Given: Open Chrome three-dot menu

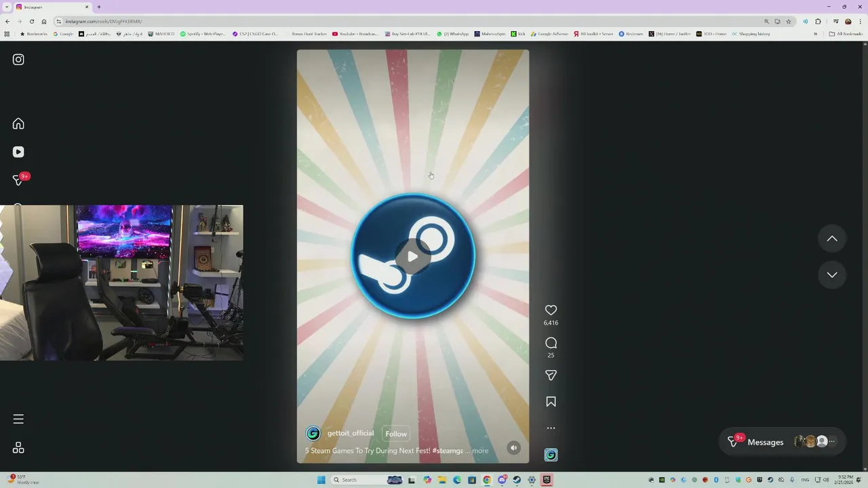Looking at the screenshot, I should coord(860,21).
